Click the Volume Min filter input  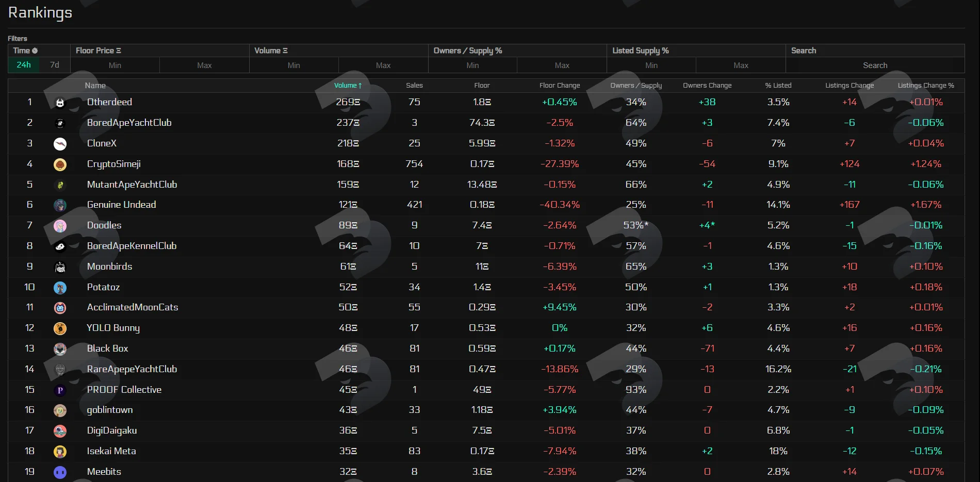coord(294,65)
